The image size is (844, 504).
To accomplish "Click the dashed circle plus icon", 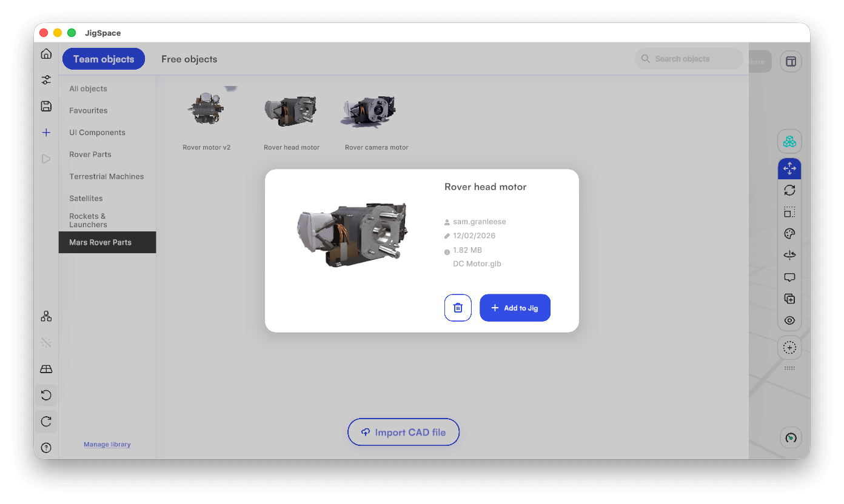I will [x=789, y=348].
